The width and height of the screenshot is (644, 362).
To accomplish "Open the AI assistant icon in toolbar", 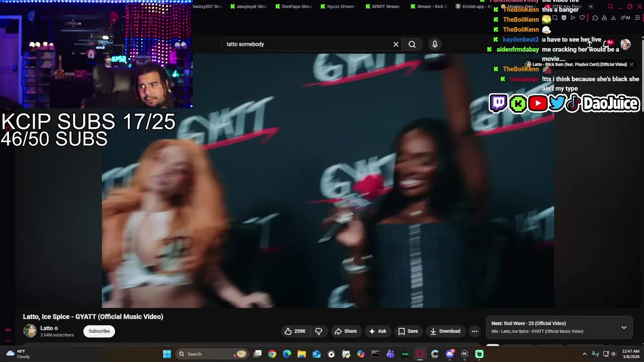I will [x=625, y=18].
